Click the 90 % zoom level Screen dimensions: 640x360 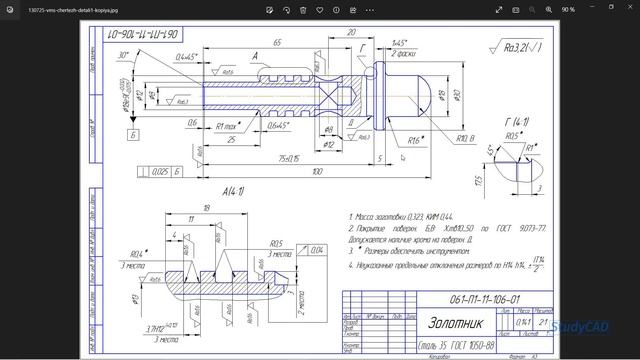[x=568, y=10]
